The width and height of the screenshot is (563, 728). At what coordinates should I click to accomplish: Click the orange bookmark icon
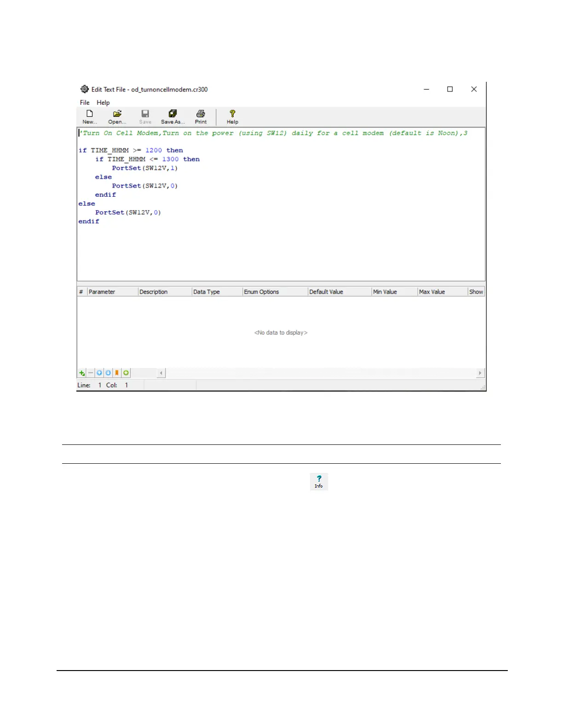click(117, 373)
